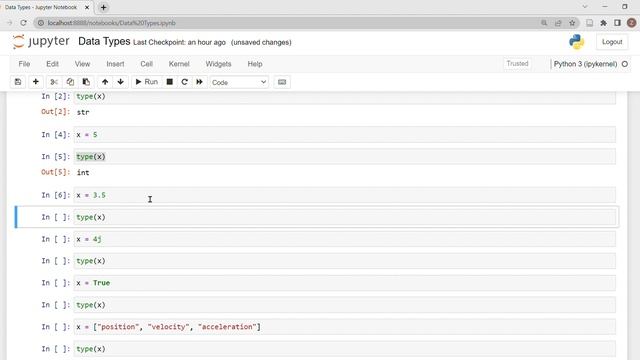Click the position velocity acceleration list cell

(344, 327)
